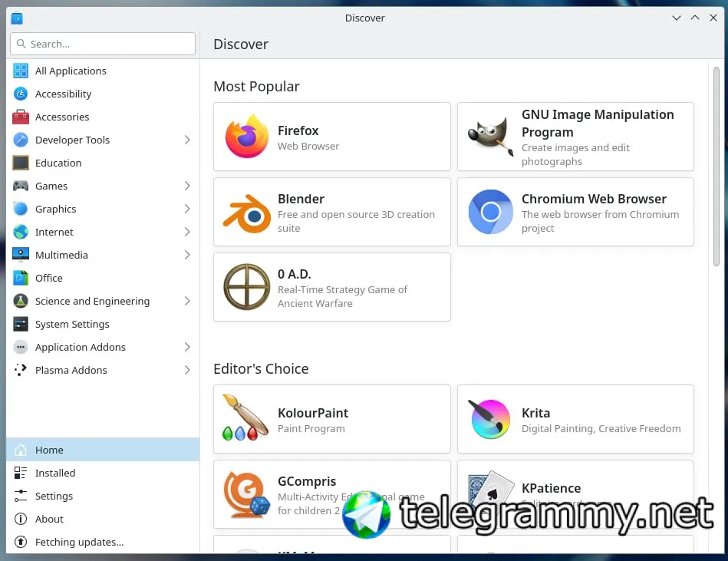
Task: Click the All Applications grid icon
Action: pyautogui.click(x=21, y=71)
